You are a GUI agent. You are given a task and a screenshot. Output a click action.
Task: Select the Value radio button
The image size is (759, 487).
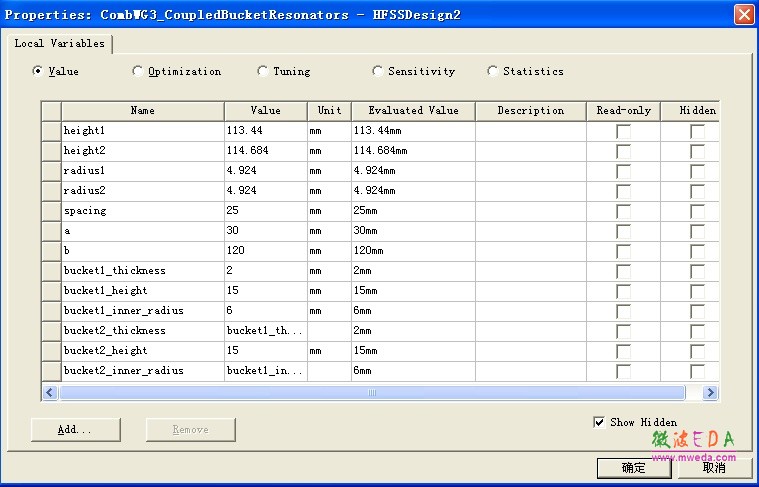38,71
